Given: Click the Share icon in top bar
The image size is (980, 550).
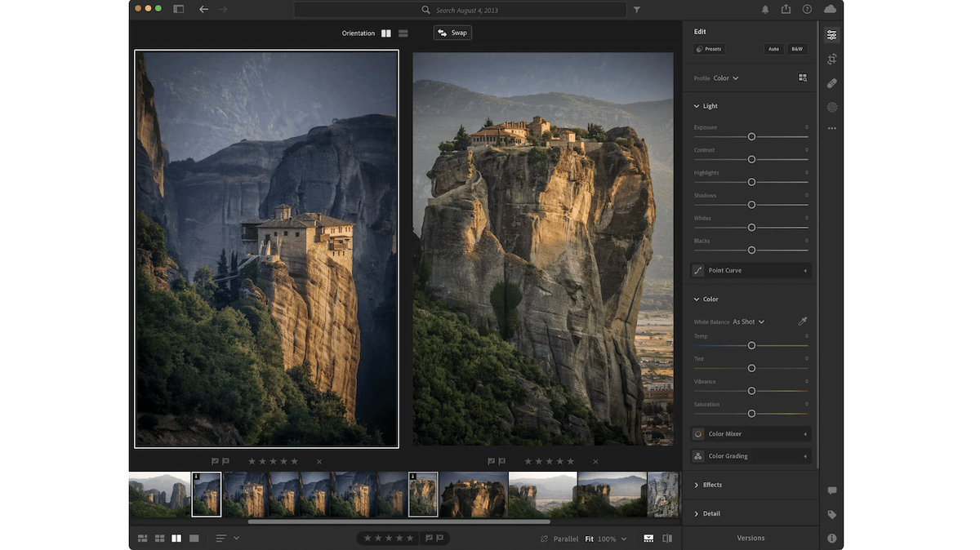Looking at the screenshot, I should pos(786,9).
